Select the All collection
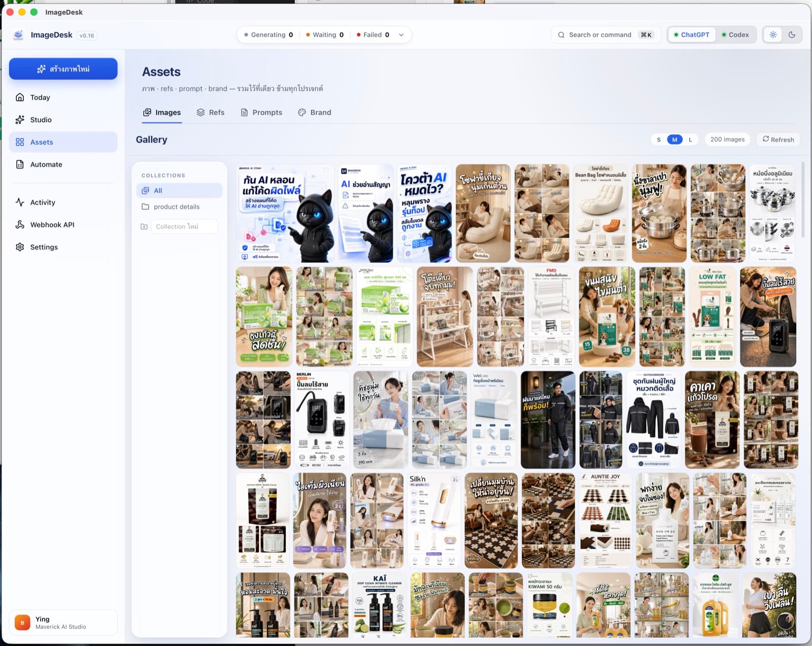Image resolution: width=812 pixels, height=646 pixels. coord(179,190)
